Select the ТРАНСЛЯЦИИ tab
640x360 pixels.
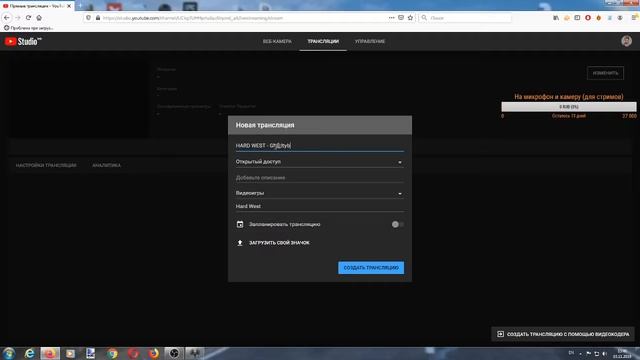coord(323,41)
